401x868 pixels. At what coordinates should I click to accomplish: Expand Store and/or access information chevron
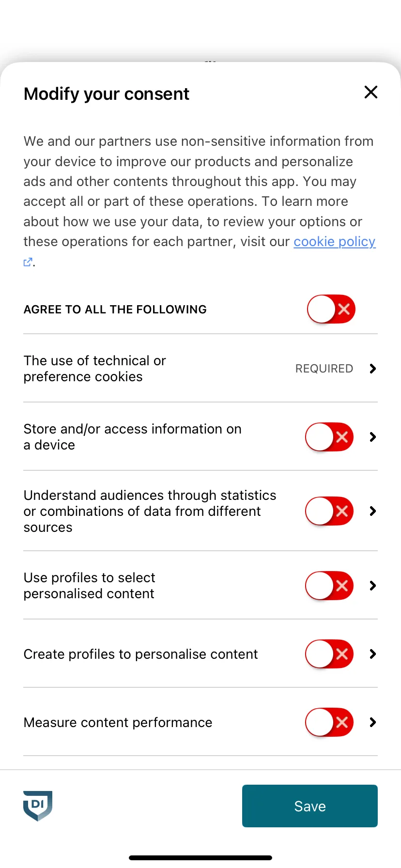372,437
